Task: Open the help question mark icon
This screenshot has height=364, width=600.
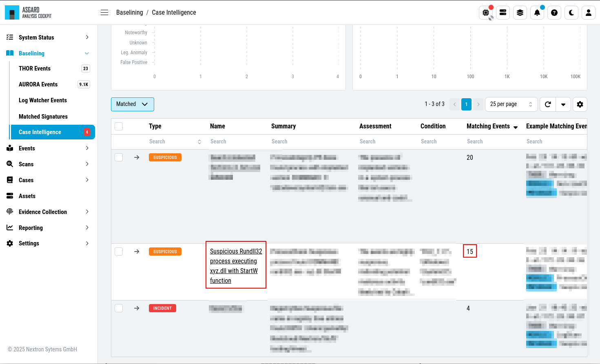Action: [554, 13]
